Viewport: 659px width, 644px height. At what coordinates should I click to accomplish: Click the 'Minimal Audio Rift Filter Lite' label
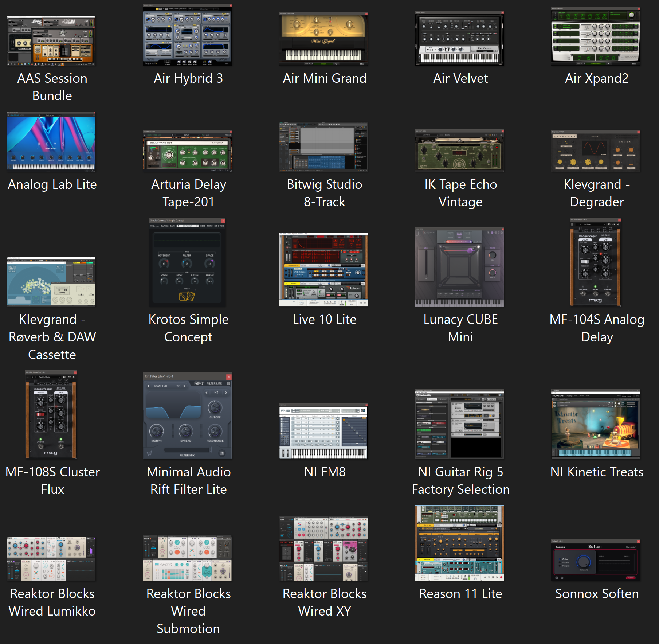188,481
